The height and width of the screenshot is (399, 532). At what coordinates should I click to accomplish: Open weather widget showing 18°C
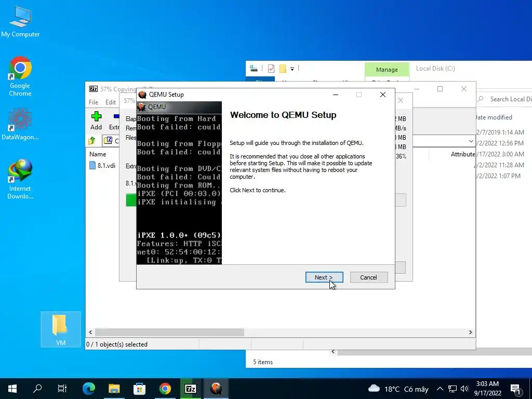click(x=398, y=389)
